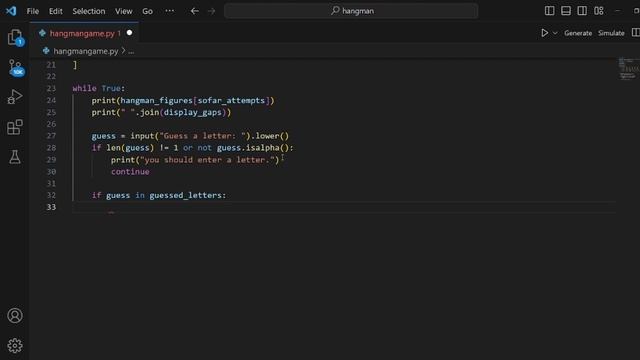Click 'guessed_letters' on line 32
Viewport: 640px width, 360px height.
185,196
